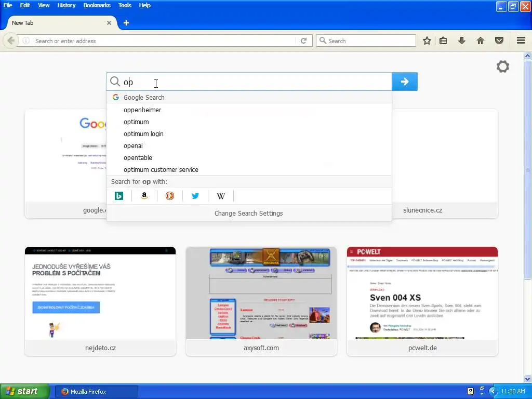Image resolution: width=532 pixels, height=399 pixels.
Task: Open a new tab with plus button
Action: 126,23
